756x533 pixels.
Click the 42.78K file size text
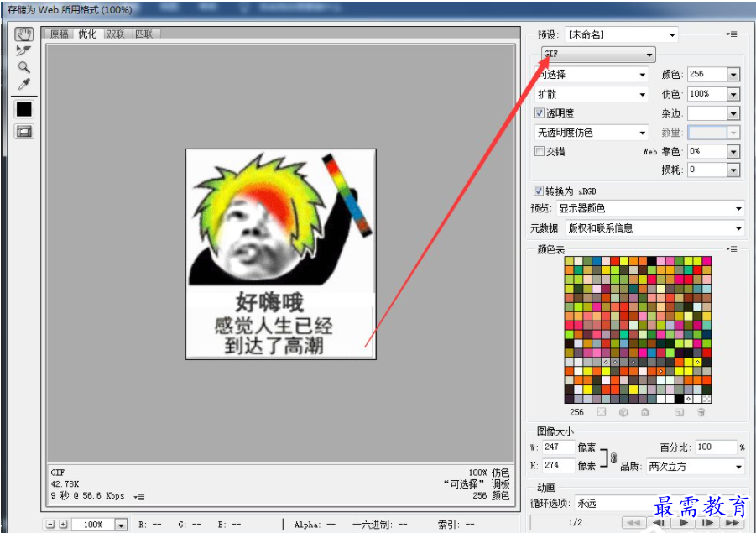point(65,483)
